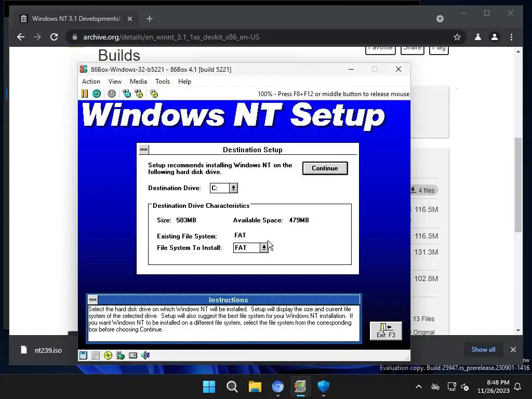Click the page vertical scrollbar thumb
The height and width of the screenshot is (399, 532).
pyautogui.click(x=518, y=185)
